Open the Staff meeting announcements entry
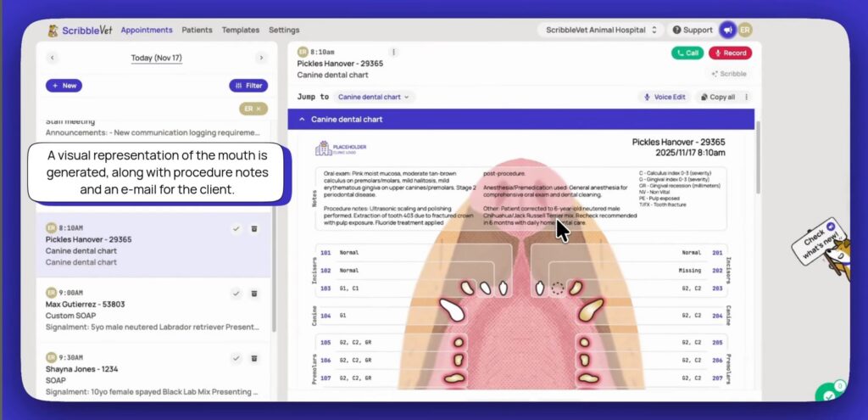Screen dimensions: 868x420 point(153,127)
